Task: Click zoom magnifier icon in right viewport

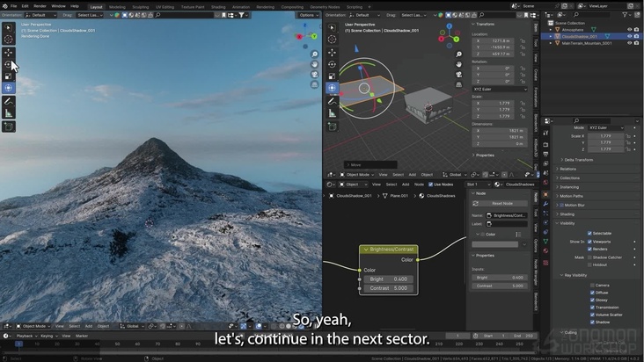Action: click(458, 54)
